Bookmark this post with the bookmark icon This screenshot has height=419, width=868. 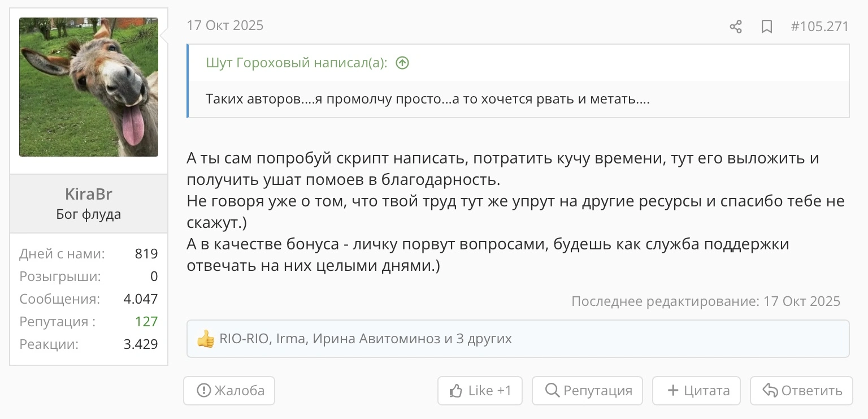click(x=767, y=27)
